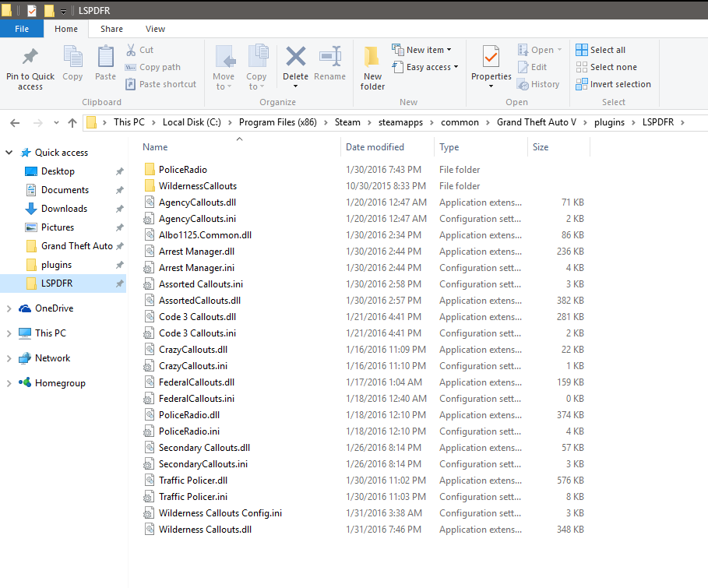
Task: Click the title bar new folder icon
Action: pos(49,10)
